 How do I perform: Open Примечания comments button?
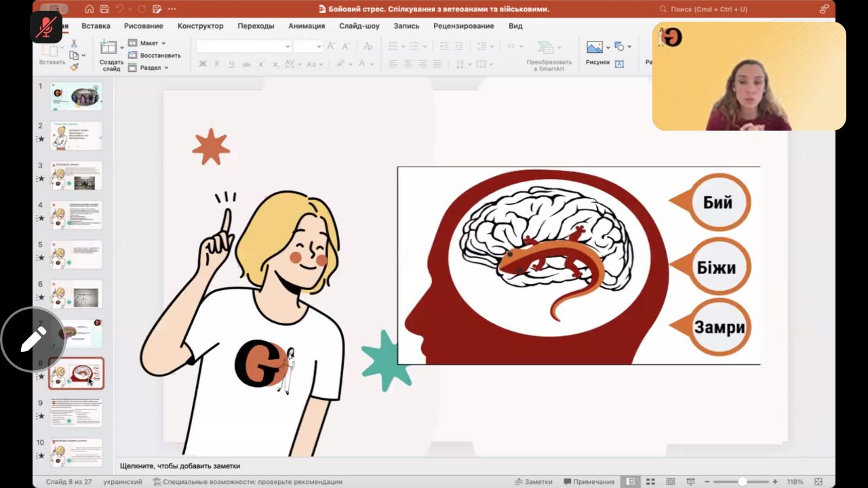coord(589,482)
